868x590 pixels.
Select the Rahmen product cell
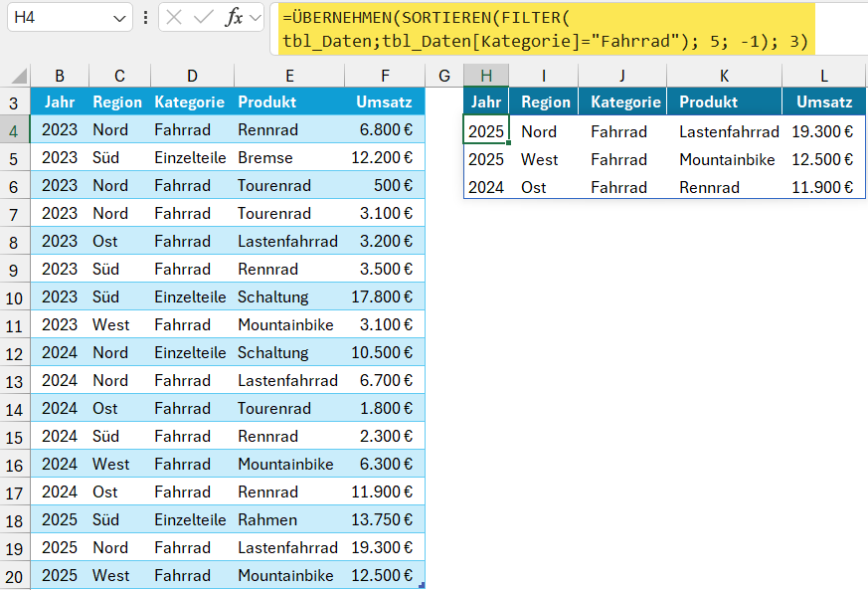coord(289,519)
